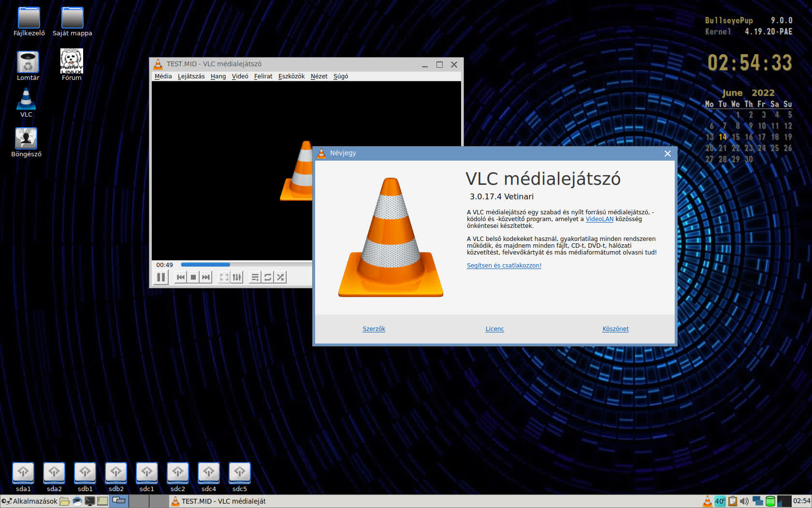Click the 02:54 taskbar clock
The height and width of the screenshot is (508, 812).
coord(801,501)
